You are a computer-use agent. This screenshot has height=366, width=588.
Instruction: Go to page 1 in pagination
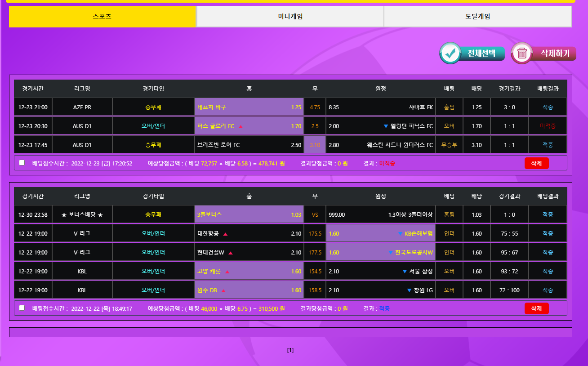pyautogui.click(x=290, y=350)
